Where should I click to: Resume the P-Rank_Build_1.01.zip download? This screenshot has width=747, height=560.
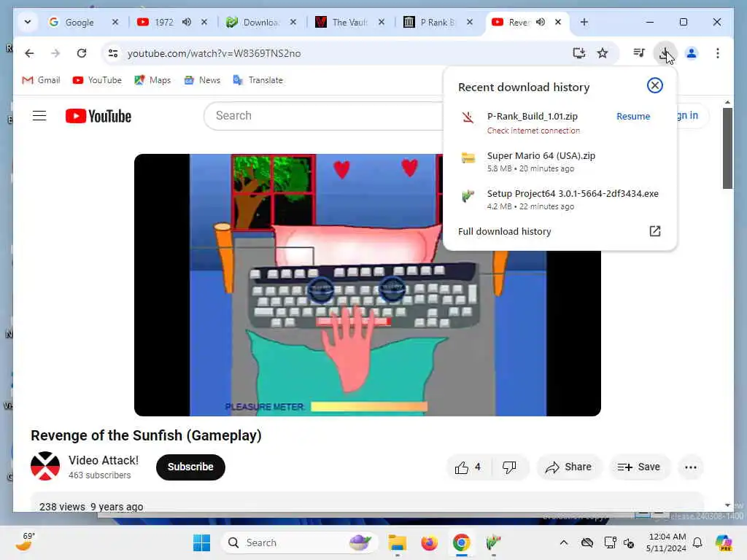click(x=633, y=116)
